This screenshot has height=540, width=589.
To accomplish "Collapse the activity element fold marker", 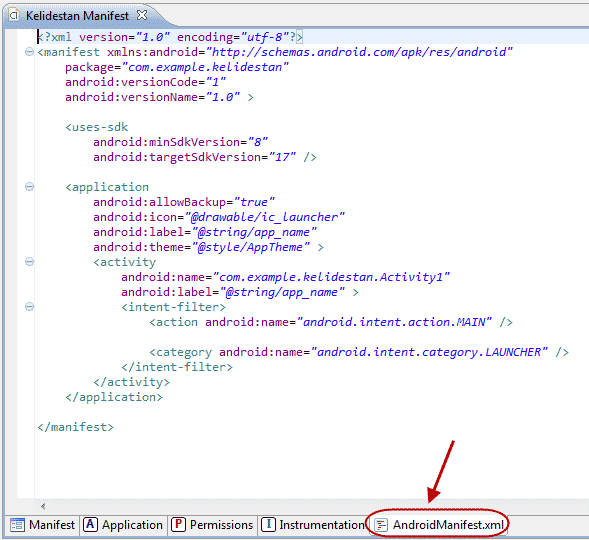I will pos(29,262).
